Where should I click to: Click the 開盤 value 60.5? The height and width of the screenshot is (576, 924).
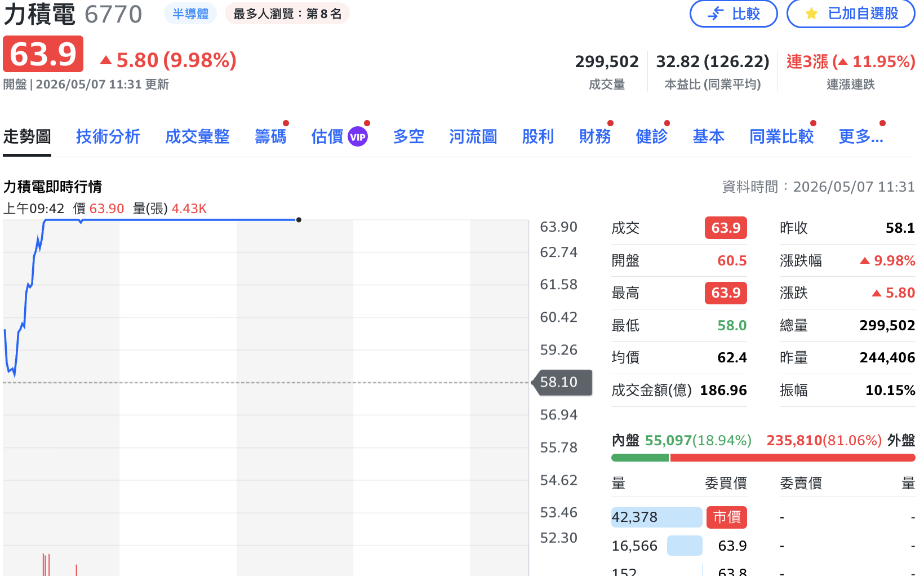tap(732, 260)
